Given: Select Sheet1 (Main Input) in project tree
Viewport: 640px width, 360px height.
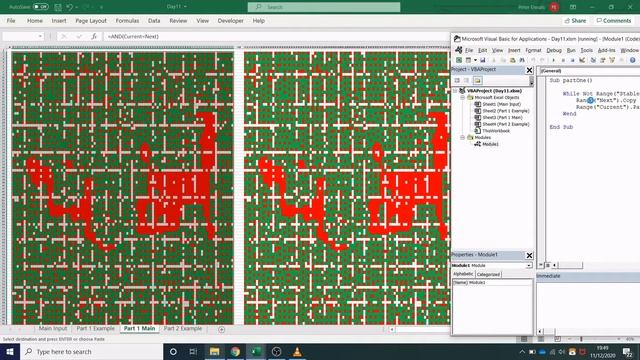Looking at the screenshot, I should coord(501,104).
